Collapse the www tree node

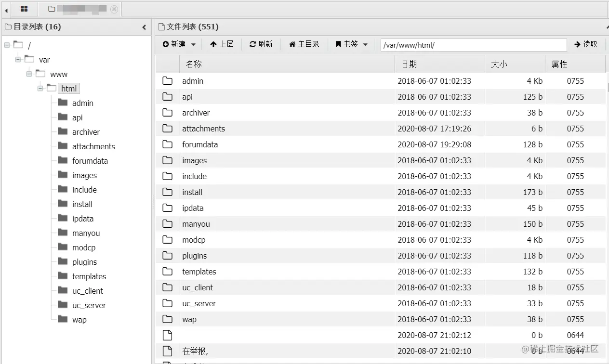pos(29,74)
